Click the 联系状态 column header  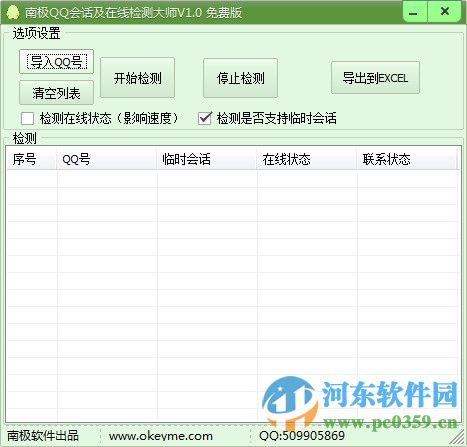407,159
